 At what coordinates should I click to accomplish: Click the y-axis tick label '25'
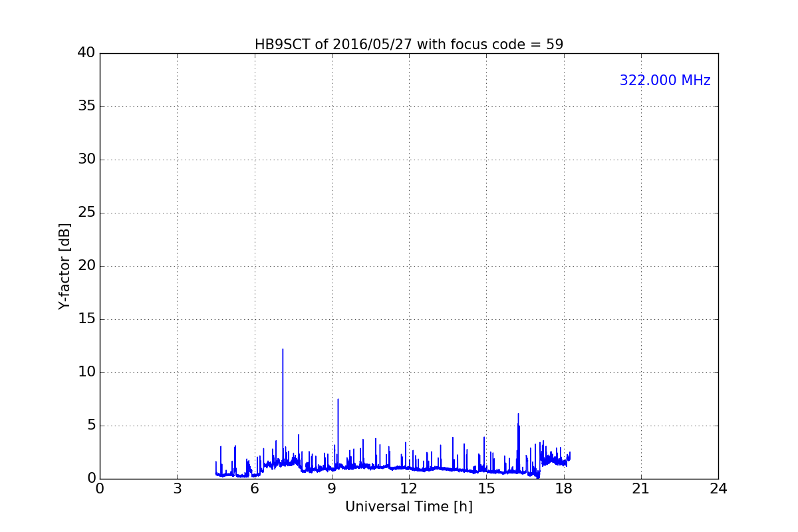click(x=86, y=213)
